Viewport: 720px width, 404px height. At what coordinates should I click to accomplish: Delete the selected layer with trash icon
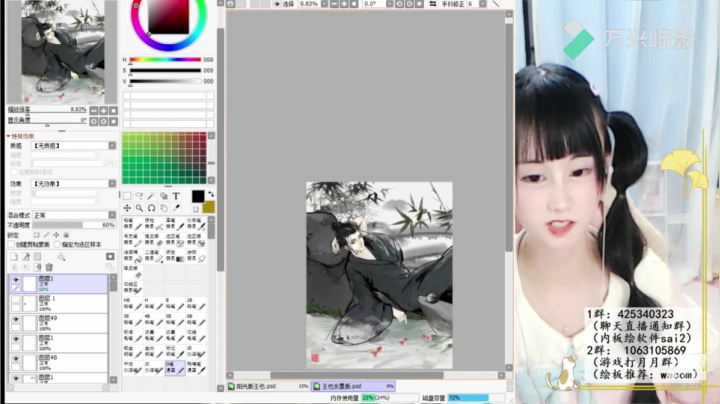point(50,267)
